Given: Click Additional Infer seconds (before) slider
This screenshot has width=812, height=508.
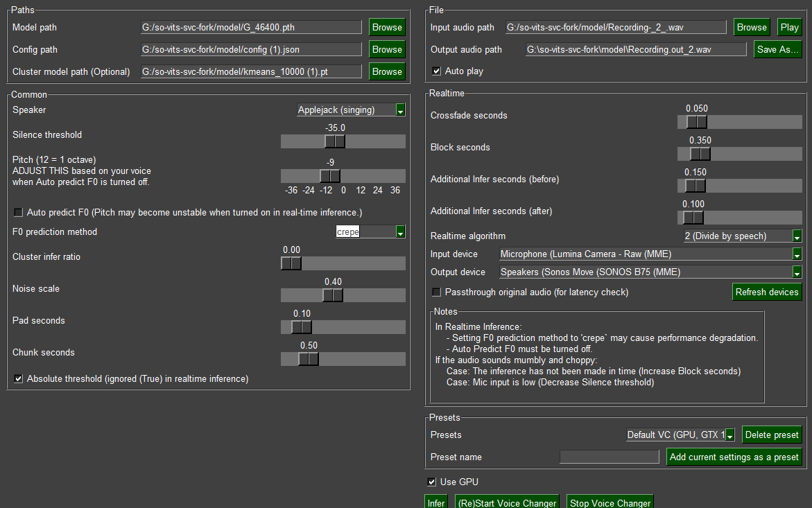Looking at the screenshot, I should click(x=695, y=186).
